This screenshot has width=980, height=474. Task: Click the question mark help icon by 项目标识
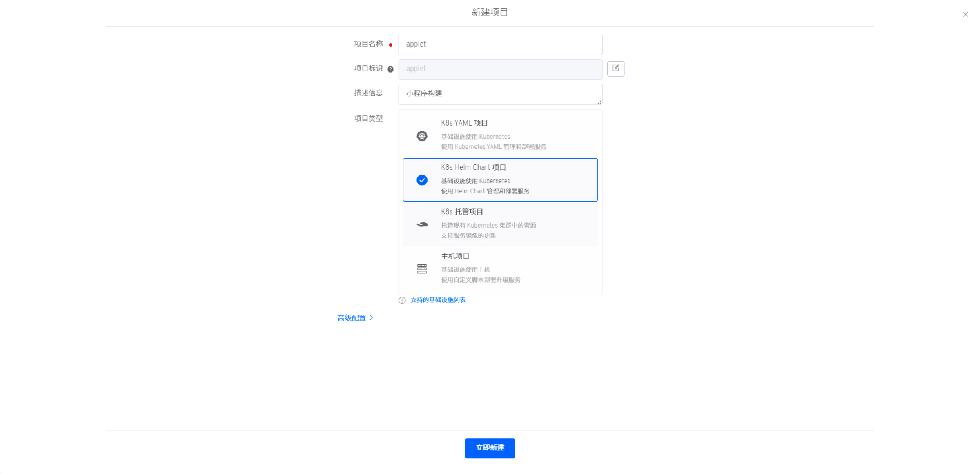[x=390, y=69]
